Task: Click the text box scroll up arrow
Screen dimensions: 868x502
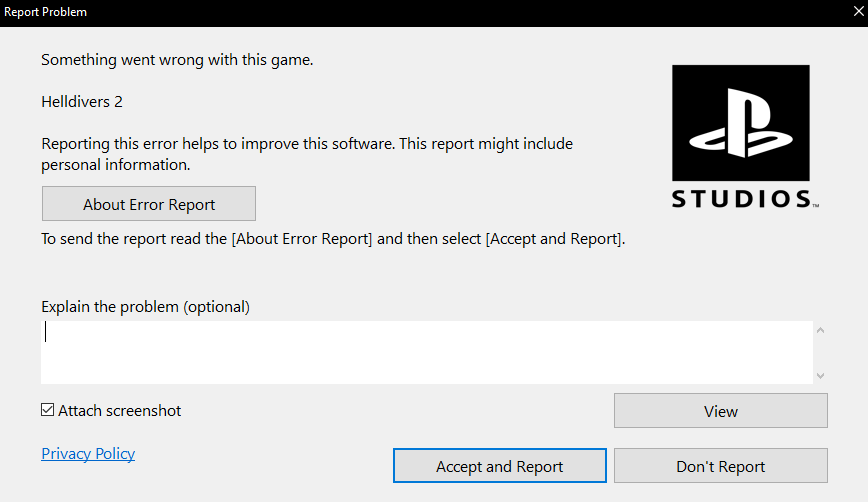Action: 820,330
